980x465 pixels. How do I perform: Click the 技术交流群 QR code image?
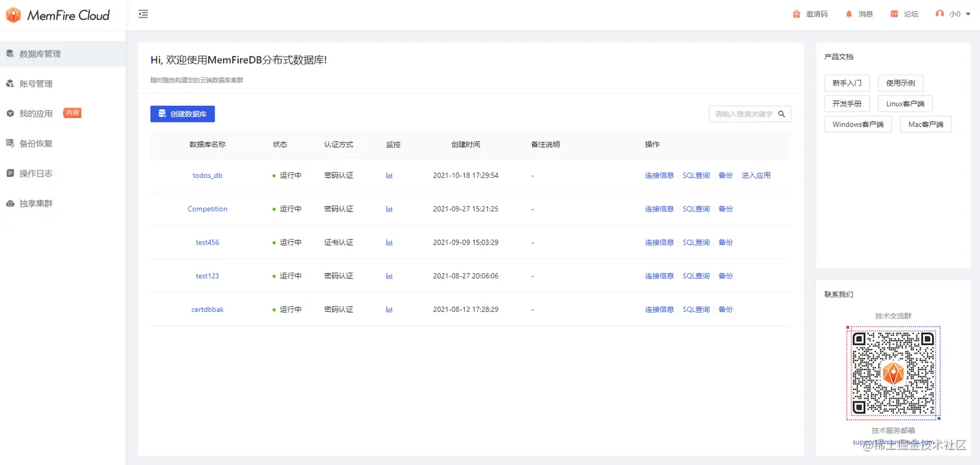click(893, 373)
